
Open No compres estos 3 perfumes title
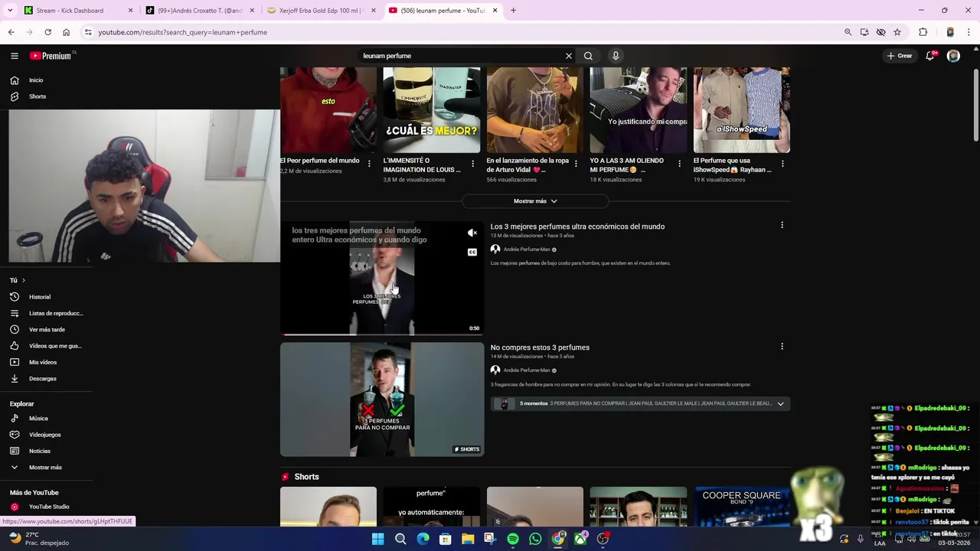coord(540,347)
